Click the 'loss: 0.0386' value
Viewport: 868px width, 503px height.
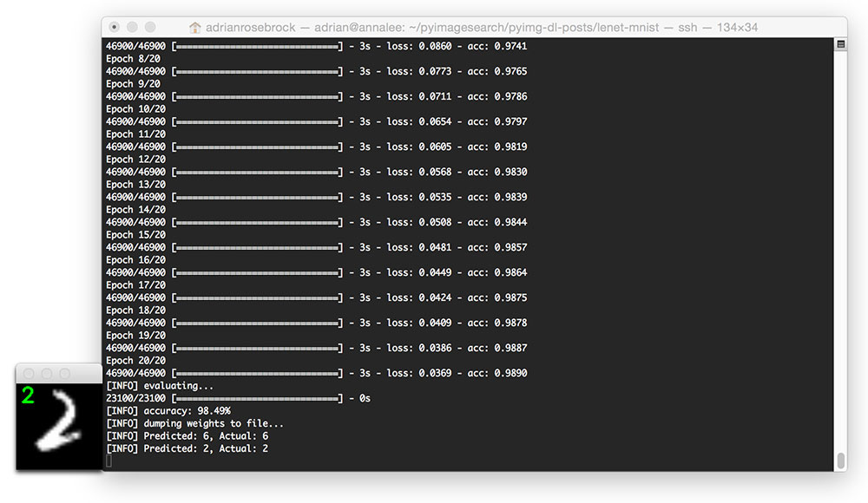pos(419,348)
